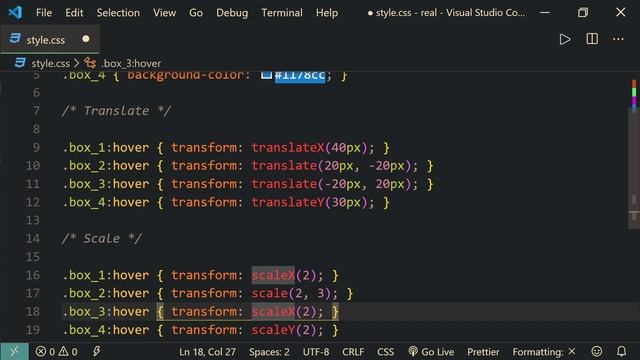Click line number 13 in gutter
This screenshot has height=360, width=640.
point(33,220)
